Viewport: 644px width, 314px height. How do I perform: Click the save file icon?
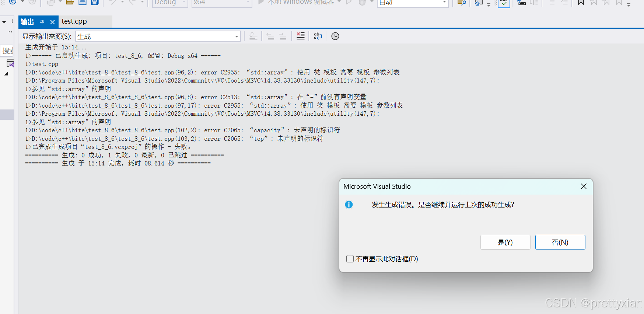tap(83, 2)
